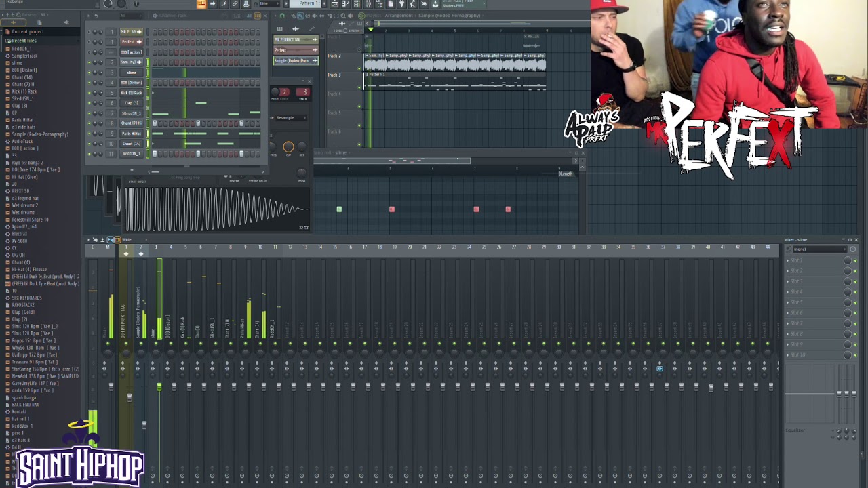
Task: Open the Channel rack from top toolbar
Action: 357,4
